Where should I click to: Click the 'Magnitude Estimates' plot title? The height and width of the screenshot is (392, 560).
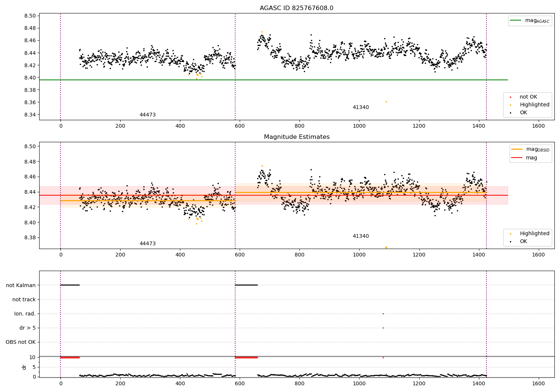[296, 137]
